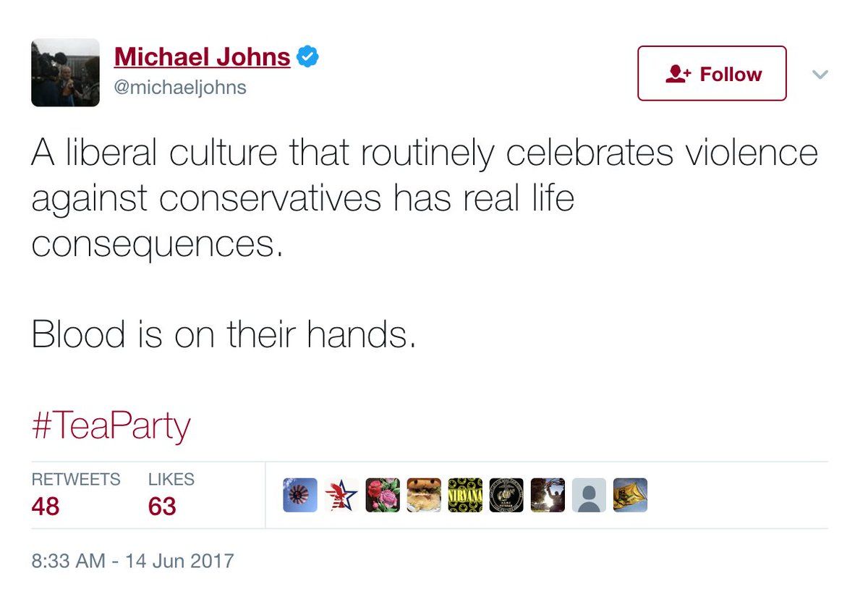Click the Michael Johns display name link

[x=202, y=57]
